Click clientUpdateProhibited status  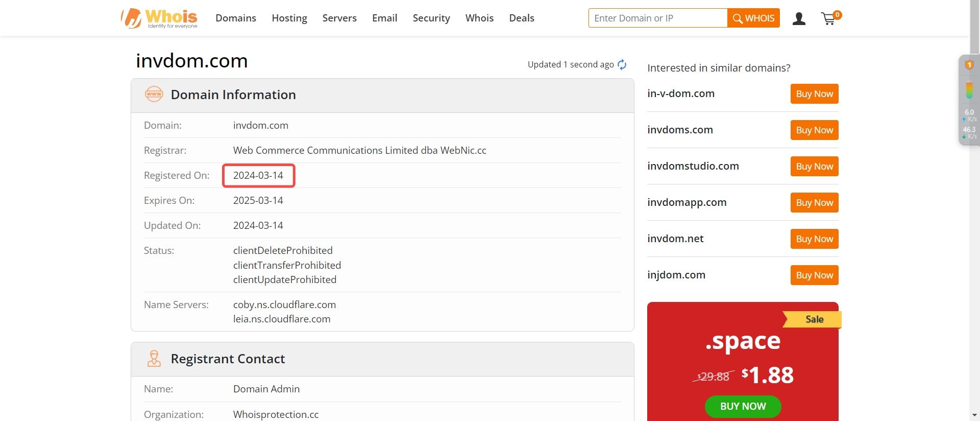tap(285, 279)
